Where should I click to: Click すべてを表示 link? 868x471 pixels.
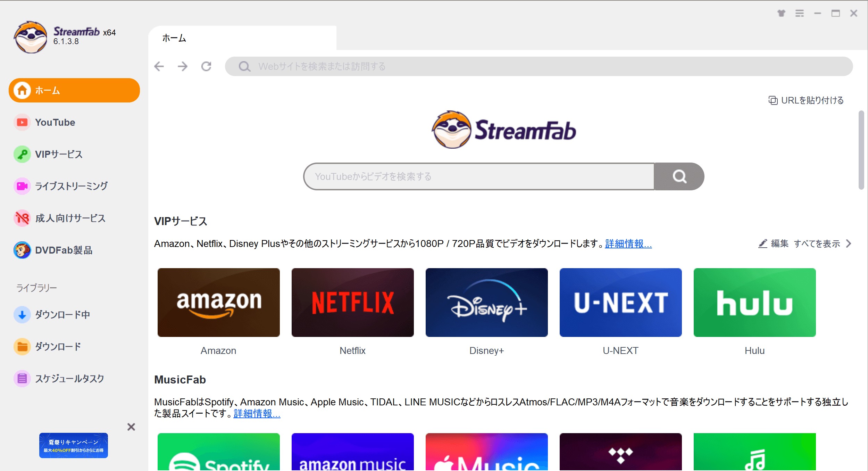tap(817, 243)
